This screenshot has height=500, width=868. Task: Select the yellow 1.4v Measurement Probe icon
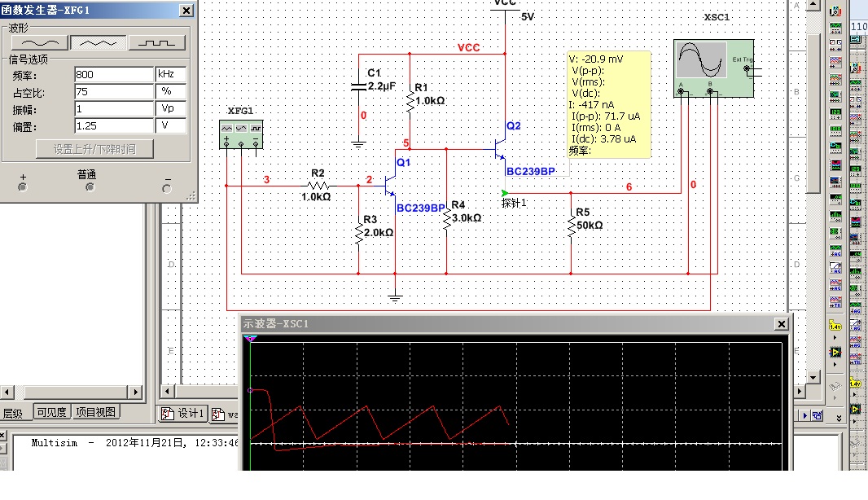[x=835, y=325]
